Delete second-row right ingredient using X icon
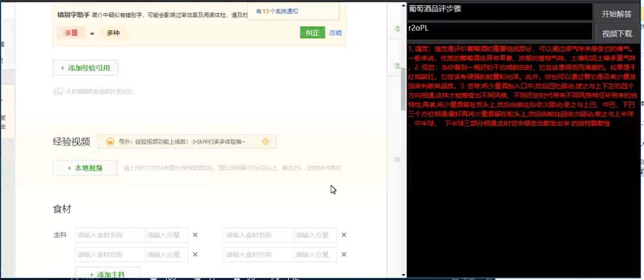Screen dimensions: 644x280 pyautogui.click(x=343, y=255)
